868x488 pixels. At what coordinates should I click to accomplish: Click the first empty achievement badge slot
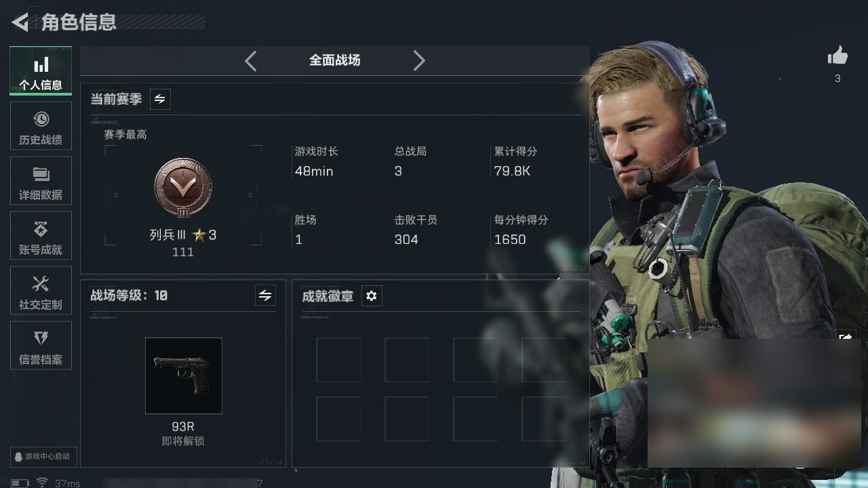pyautogui.click(x=338, y=360)
